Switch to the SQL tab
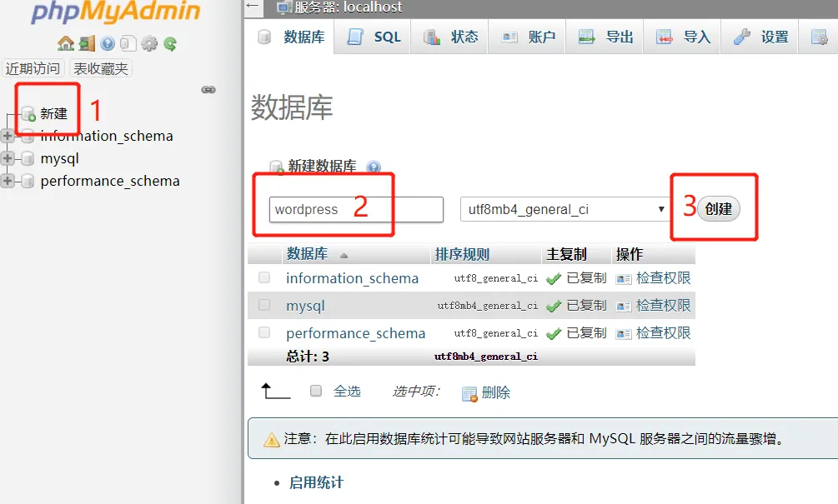This screenshot has height=504, width=838. click(x=373, y=36)
